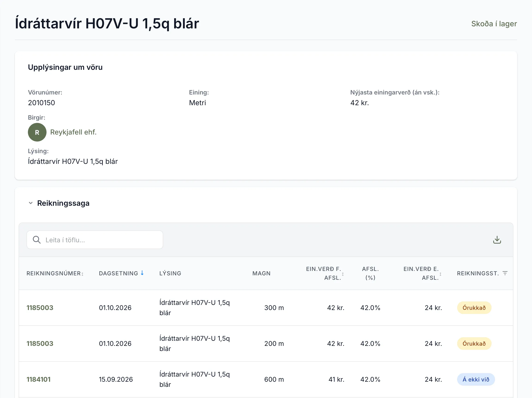Select product number 2010150
Screen dimensions: 532x398
tap(41, 103)
